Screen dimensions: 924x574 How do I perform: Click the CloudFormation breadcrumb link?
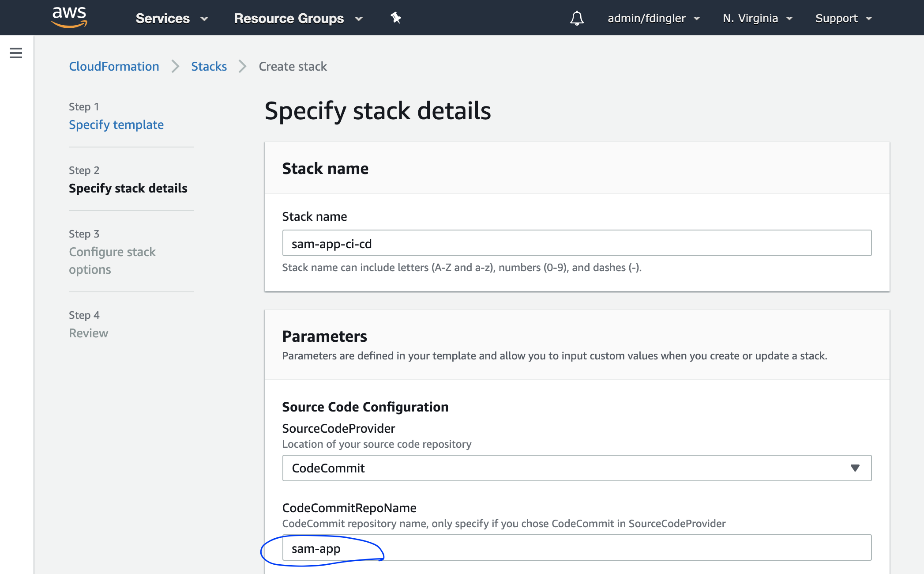point(114,65)
